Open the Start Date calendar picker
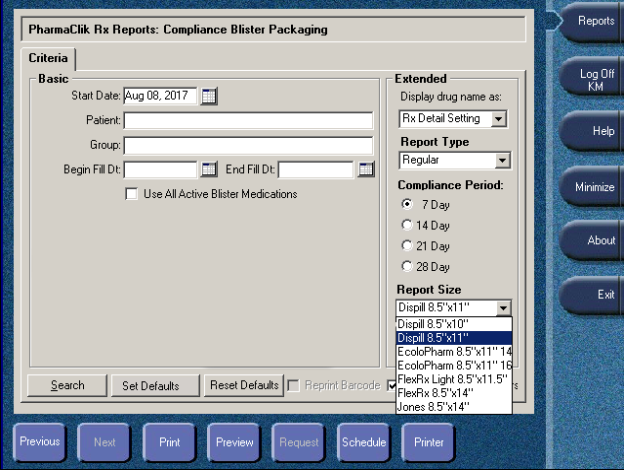The height and width of the screenshot is (470, 624). 209,96
